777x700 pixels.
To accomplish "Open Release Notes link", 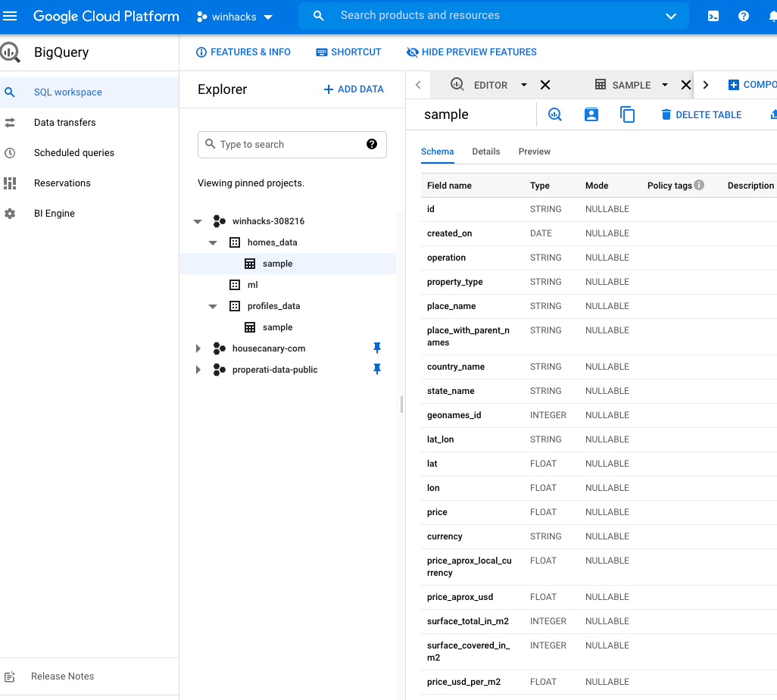I will 62,677.
